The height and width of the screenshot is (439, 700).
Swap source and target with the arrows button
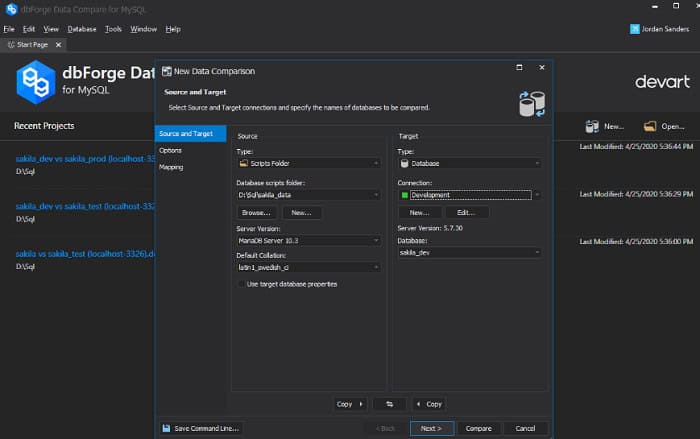tap(389, 404)
